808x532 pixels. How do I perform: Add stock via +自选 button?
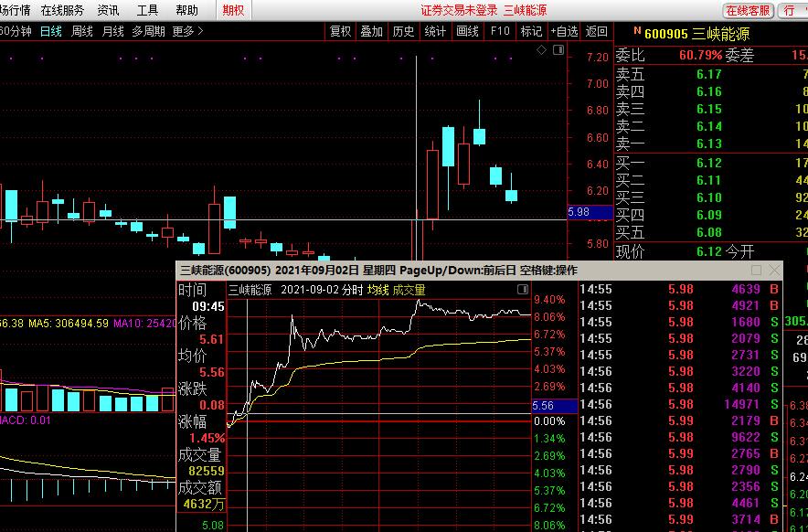564,31
